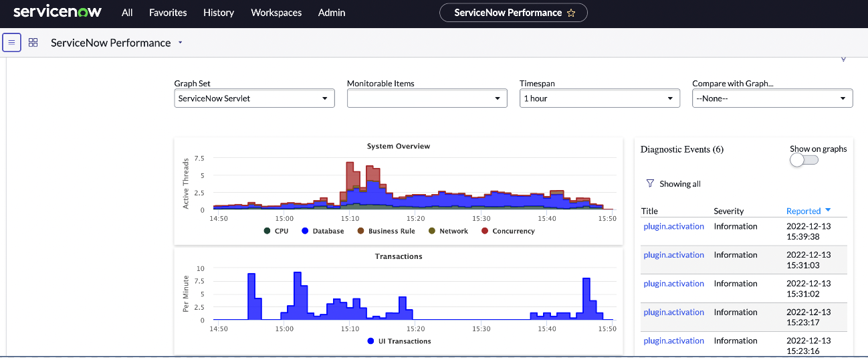Open the Workspaces menu
Image resolution: width=868 pixels, height=358 pixels.
(276, 13)
